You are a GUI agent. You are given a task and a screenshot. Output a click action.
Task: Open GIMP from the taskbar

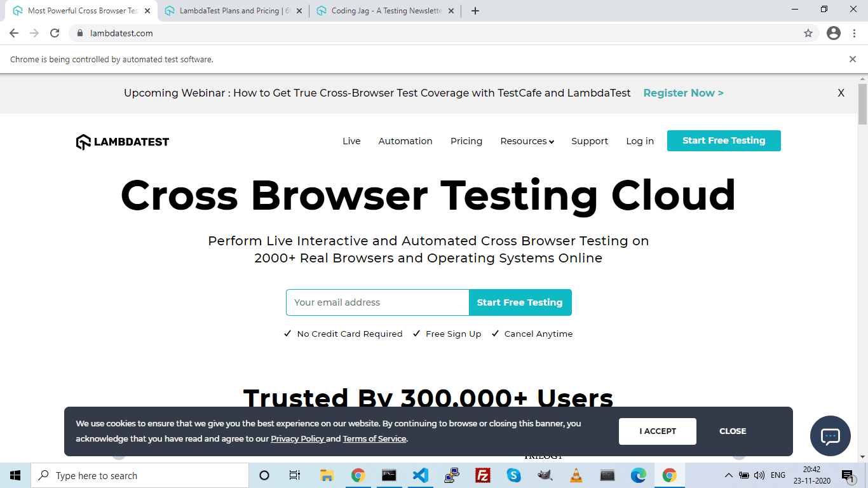click(x=545, y=475)
